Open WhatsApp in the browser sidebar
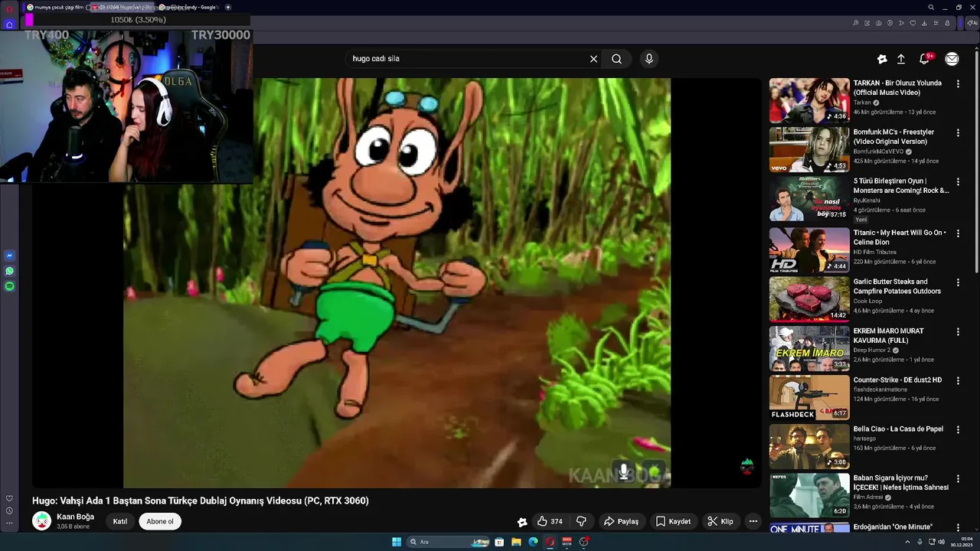Screen dimensions: 980x551 tap(9, 271)
